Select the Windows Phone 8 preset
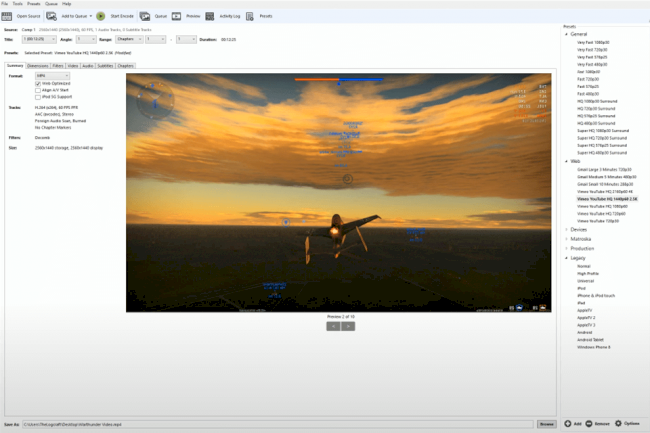Screen dimensions: 650x433 click(594, 347)
